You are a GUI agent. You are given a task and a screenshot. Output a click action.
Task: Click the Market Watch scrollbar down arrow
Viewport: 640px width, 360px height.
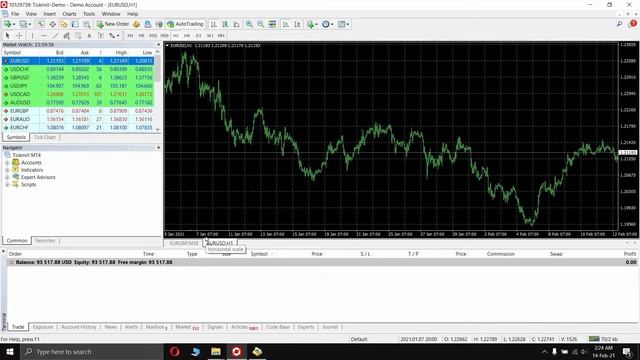[x=158, y=129]
